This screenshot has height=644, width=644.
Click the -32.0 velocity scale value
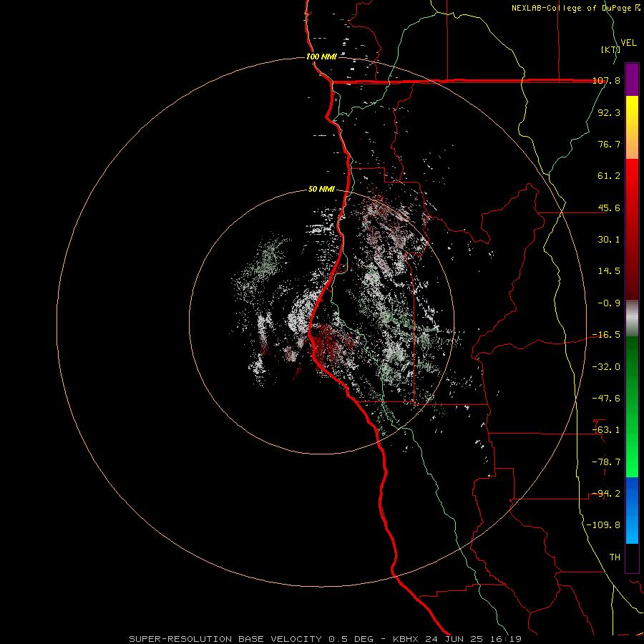pyautogui.click(x=606, y=367)
